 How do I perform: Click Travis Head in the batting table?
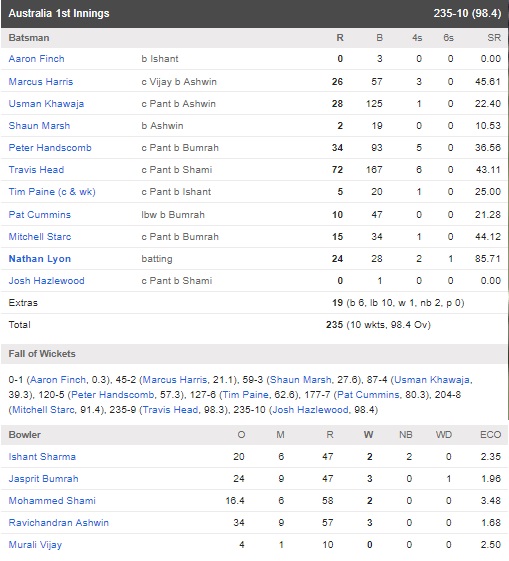36,170
